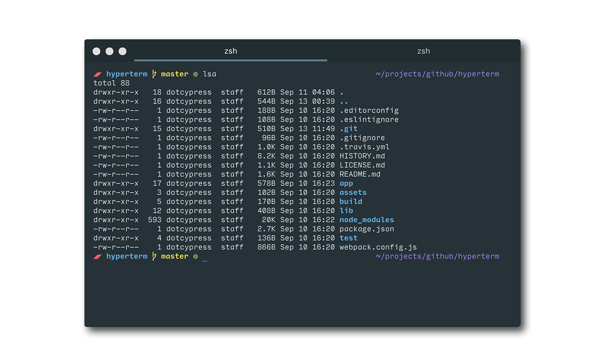The height and width of the screenshot is (364, 606).
Task: Click the git branch icon on the first prompt line
Action: coord(154,74)
